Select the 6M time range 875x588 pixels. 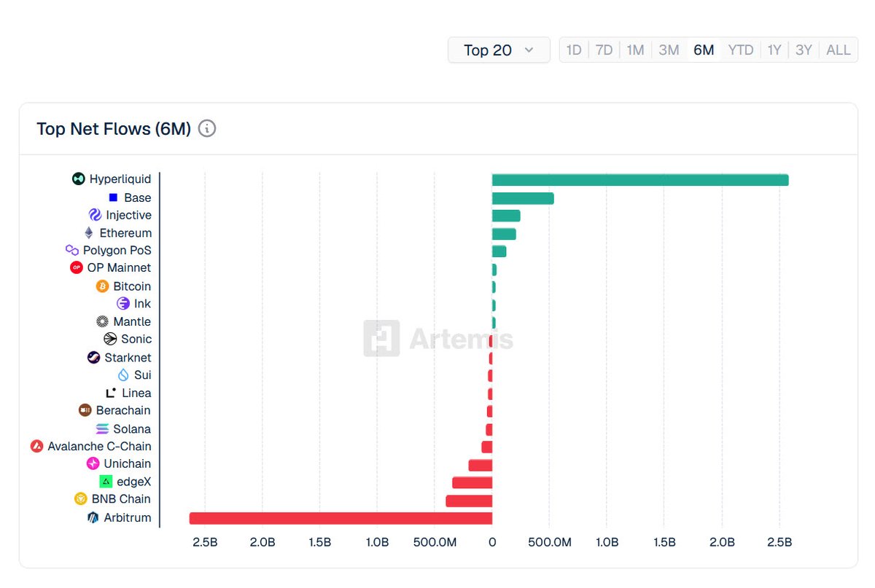coord(704,50)
